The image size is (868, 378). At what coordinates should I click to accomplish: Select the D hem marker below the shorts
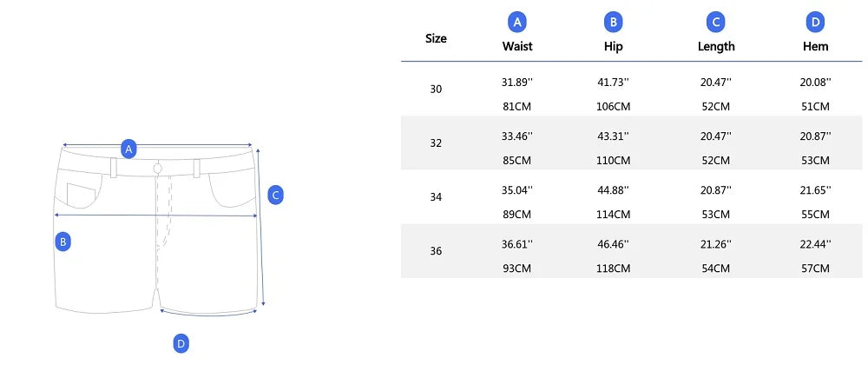point(181,343)
